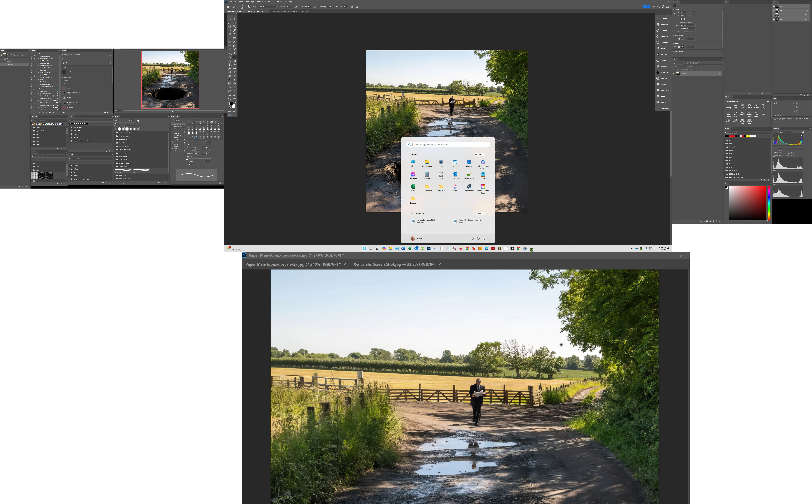Pick the Gradient tool
Screen dimensions: 812x504
pyautogui.click(x=235, y=61)
